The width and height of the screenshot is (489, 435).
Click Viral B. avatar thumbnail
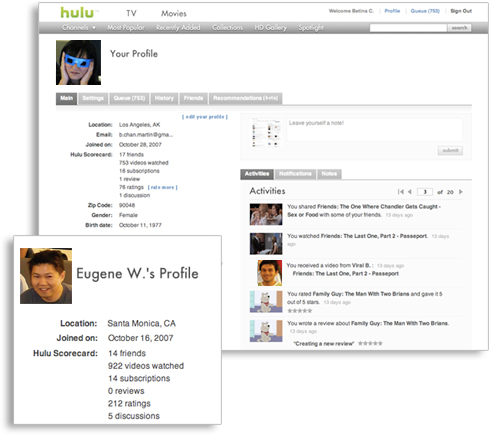[x=270, y=273]
